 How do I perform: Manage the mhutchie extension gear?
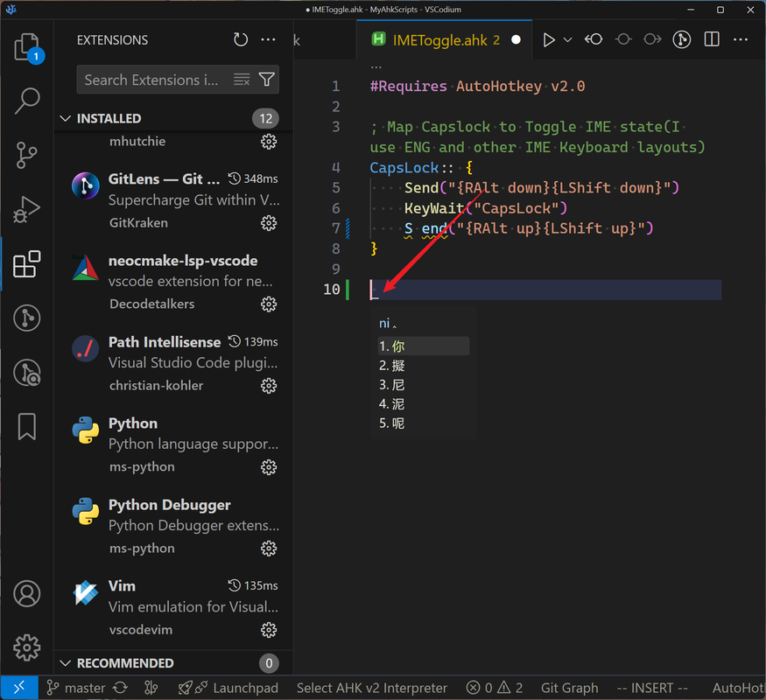[x=269, y=142]
